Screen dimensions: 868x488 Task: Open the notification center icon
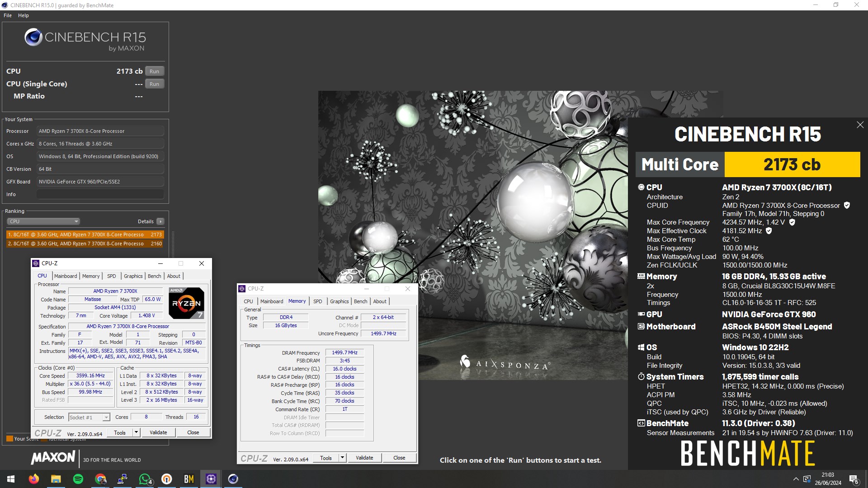coord(854,479)
